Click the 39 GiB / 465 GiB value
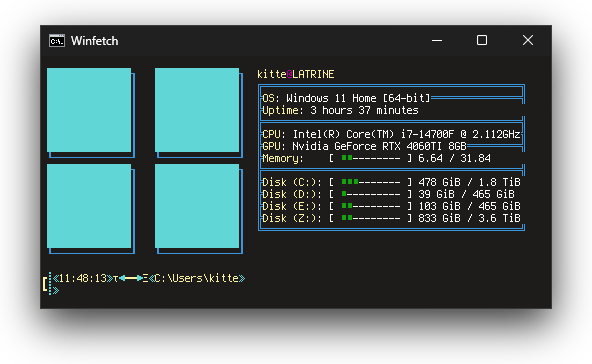 [x=466, y=194]
